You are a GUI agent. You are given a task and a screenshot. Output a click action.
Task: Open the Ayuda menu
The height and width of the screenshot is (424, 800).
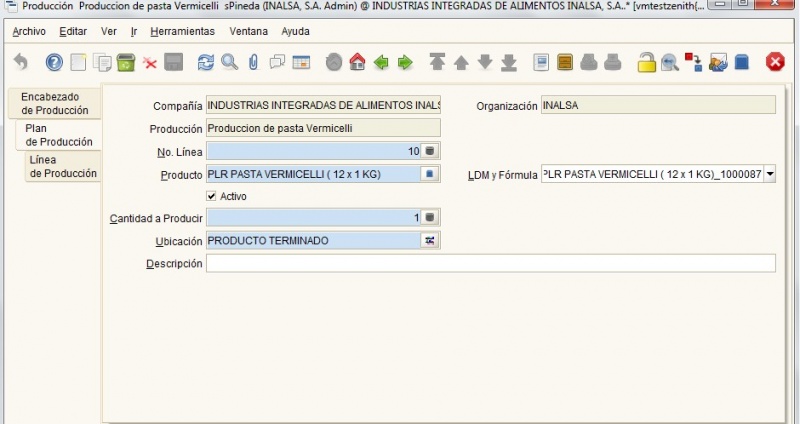[295, 32]
